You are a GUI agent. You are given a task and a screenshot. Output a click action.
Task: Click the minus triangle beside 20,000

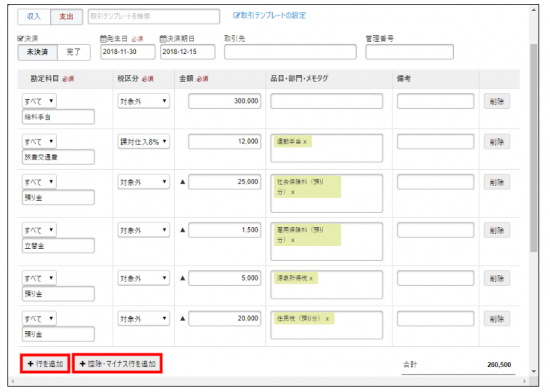point(182,318)
